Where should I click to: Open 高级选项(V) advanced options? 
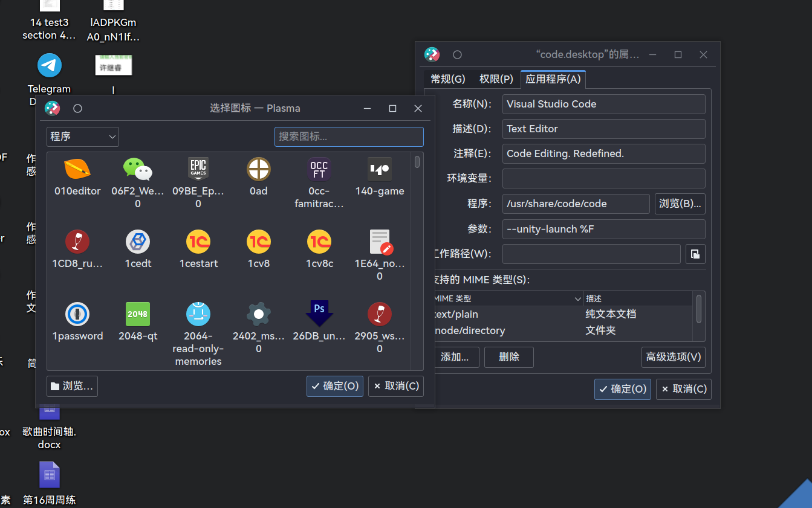(x=674, y=357)
